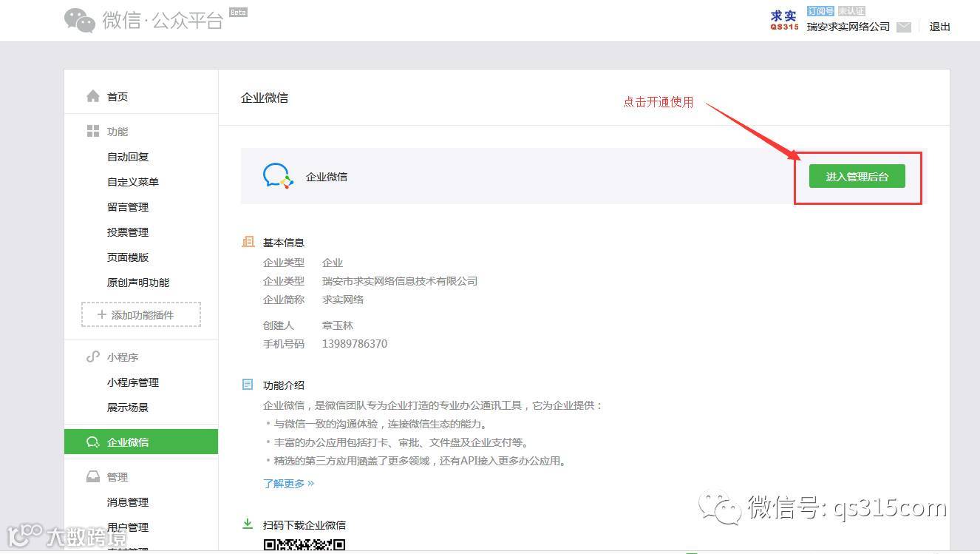
Task: Open 消息管理 in the sidebar
Action: pos(128,502)
